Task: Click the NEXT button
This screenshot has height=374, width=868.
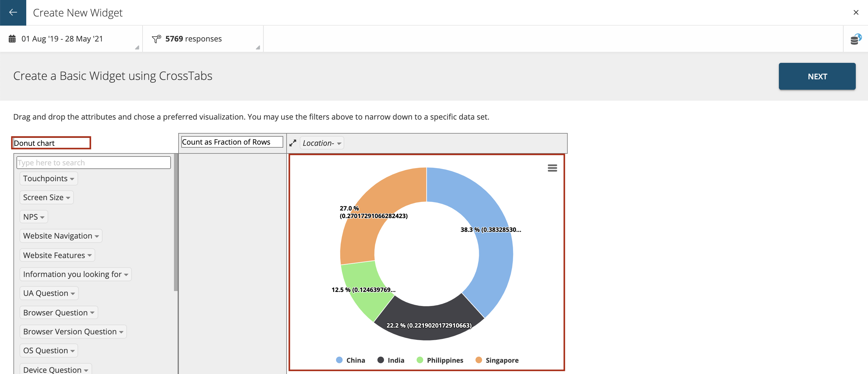Action: (817, 76)
